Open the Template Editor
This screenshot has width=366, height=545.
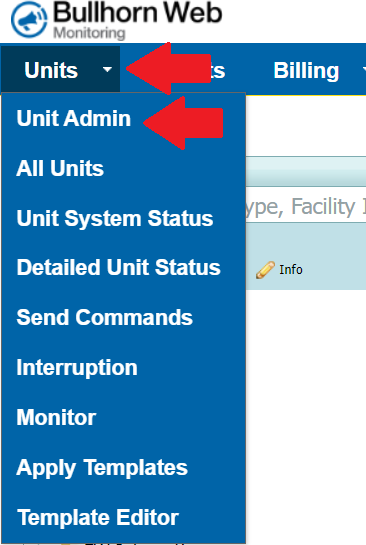pos(98,518)
